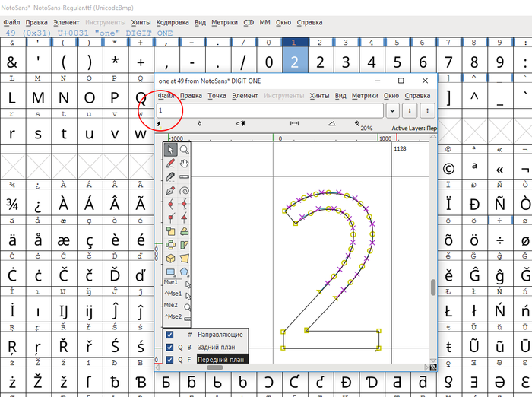This screenshot has height=397, width=532.
Task: Toggle visibility of Задний план layer
Action: pyautogui.click(x=169, y=348)
